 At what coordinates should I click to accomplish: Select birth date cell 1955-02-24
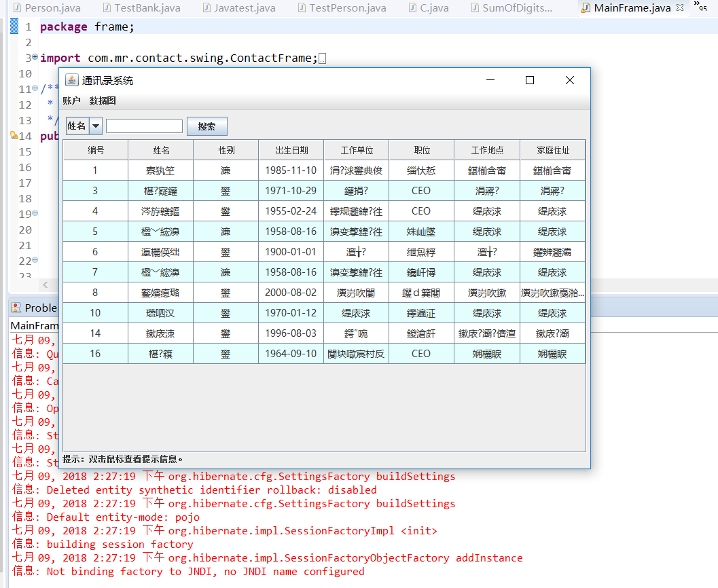click(291, 211)
